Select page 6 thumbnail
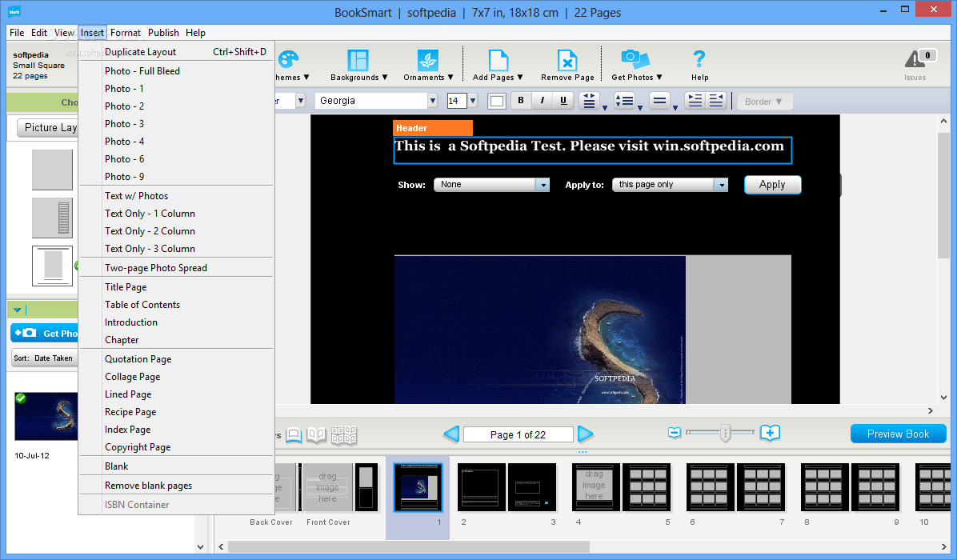 pyautogui.click(x=709, y=486)
